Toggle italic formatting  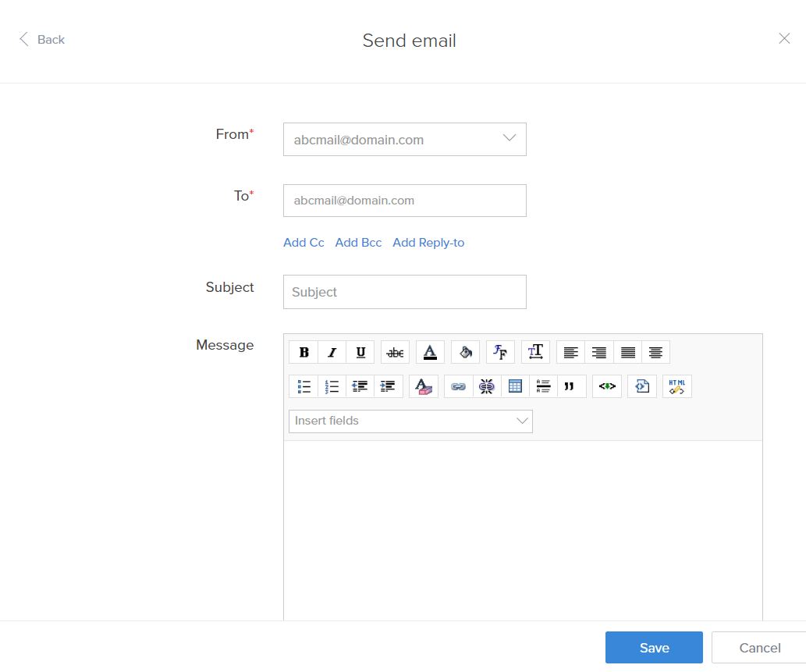pyautogui.click(x=332, y=352)
